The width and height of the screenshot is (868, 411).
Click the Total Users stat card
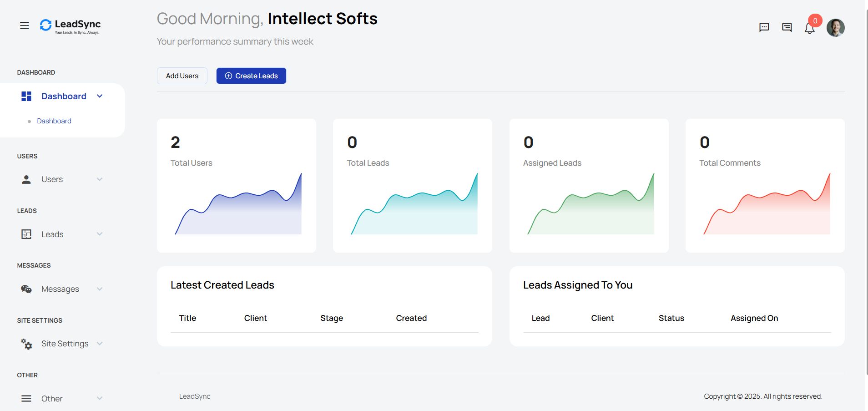tap(236, 185)
